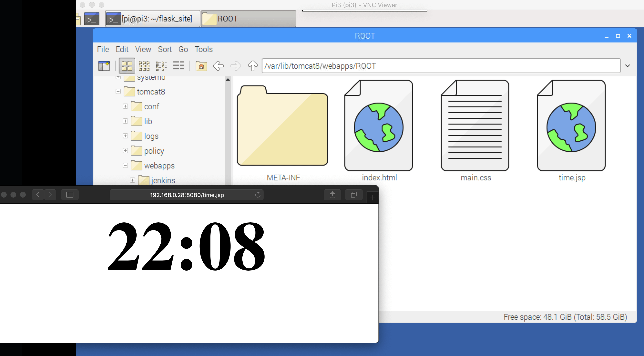Open the home folder from the toolbar
The height and width of the screenshot is (356, 644).
coord(201,66)
